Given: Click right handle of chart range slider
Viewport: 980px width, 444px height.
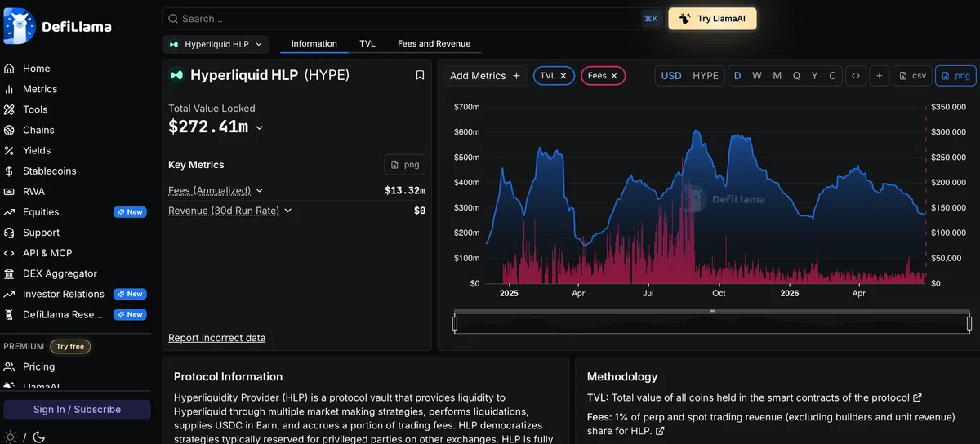Looking at the screenshot, I should (x=969, y=323).
